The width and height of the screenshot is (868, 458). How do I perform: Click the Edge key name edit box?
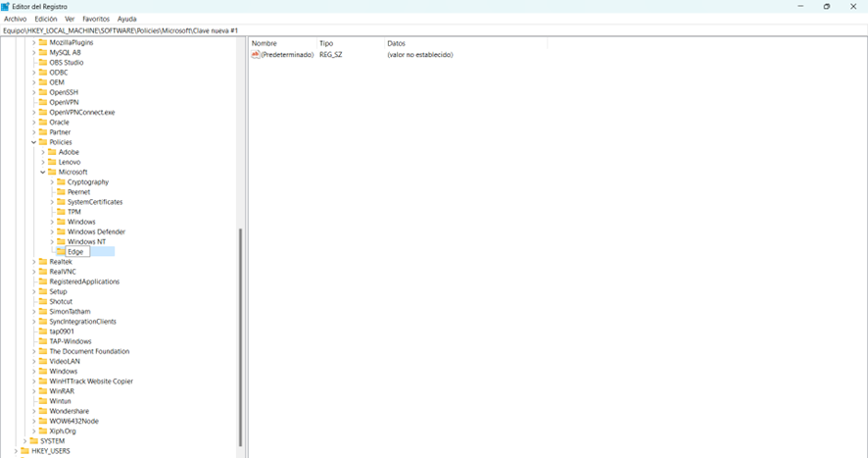tap(77, 252)
